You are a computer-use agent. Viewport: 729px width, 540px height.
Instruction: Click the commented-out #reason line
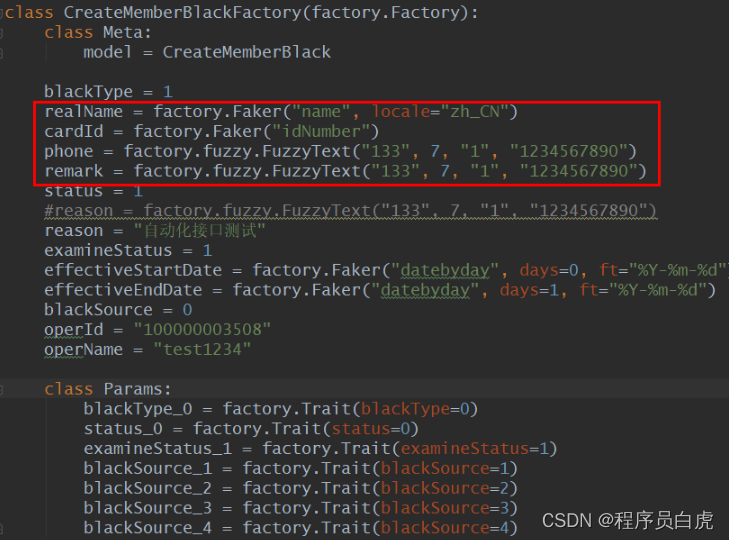point(350,211)
